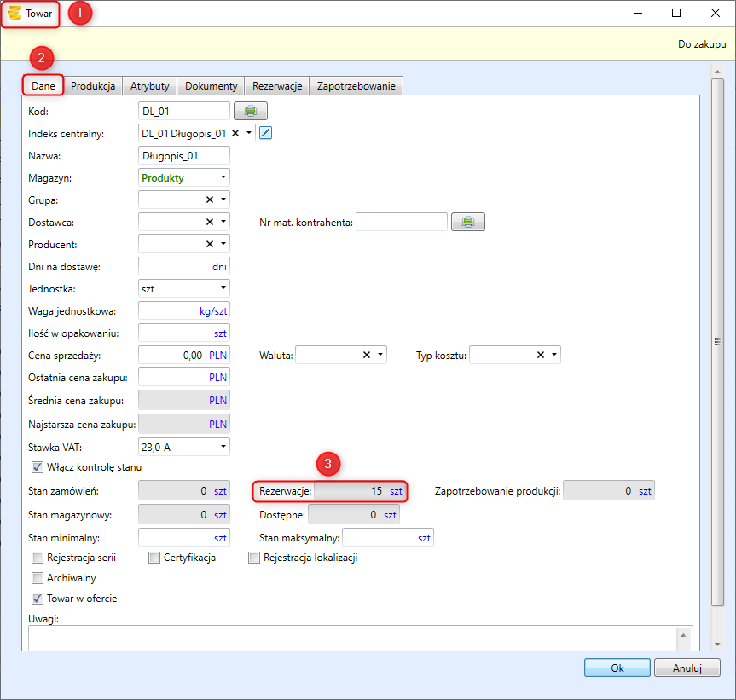Tick the Archiwalny checkbox
Screen dimensions: 736x700
38,578
